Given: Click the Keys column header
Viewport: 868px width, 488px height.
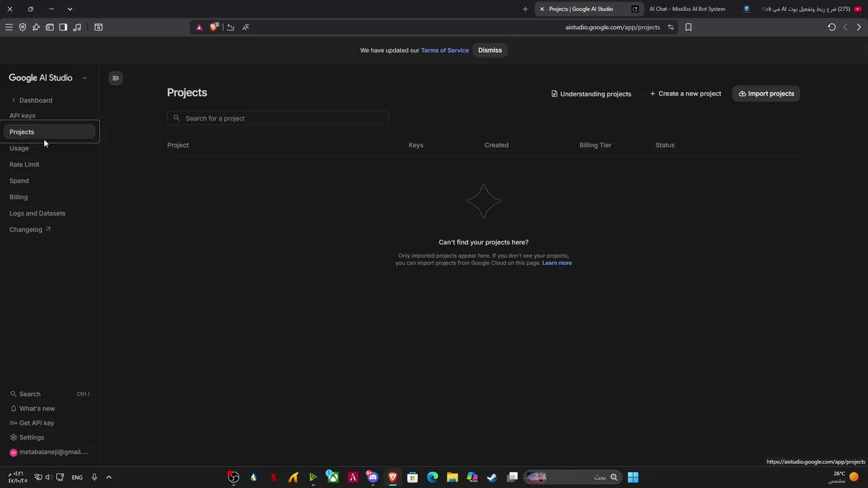Looking at the screenshot, I should (416, 145).
